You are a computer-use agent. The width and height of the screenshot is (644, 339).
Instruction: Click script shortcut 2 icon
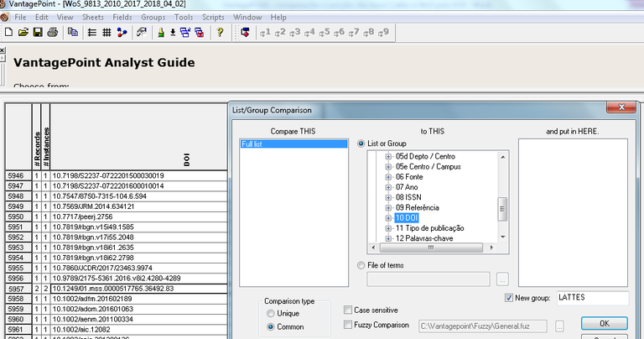pos(280,32)
